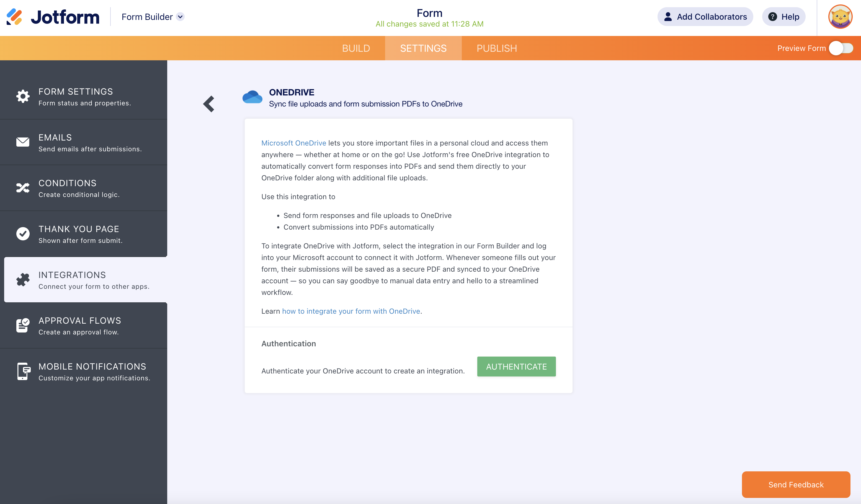Click the Jotform logo
Image resolution: width=861 pixels, height=504 pixels.
53,17
